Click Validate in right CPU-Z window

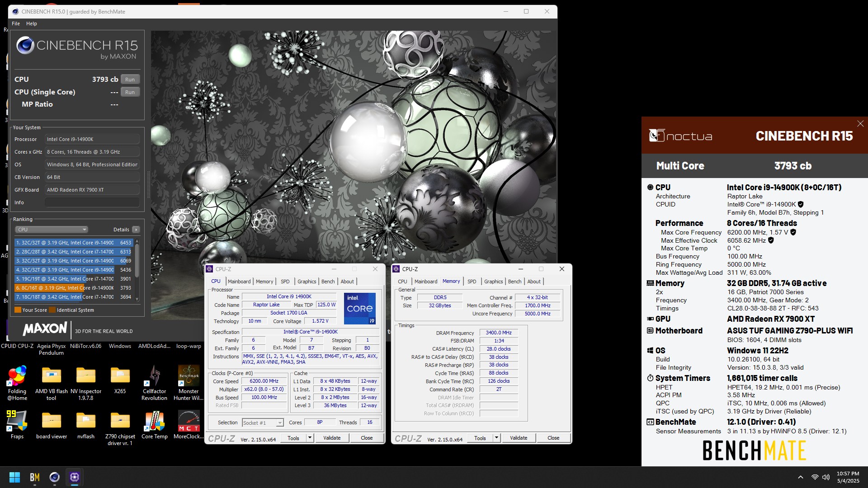pos(519,438)
